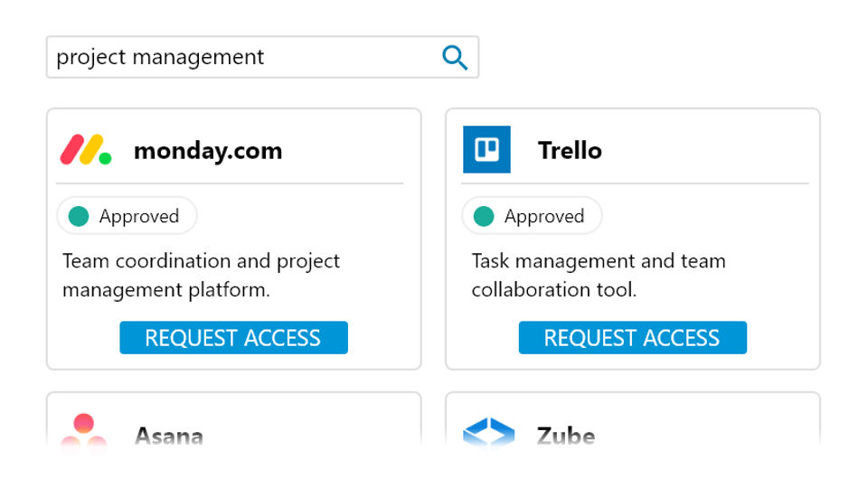
Task: Click the 'Approved' label text on Trello
Action: pyautogui.click(x=544, y=217)
